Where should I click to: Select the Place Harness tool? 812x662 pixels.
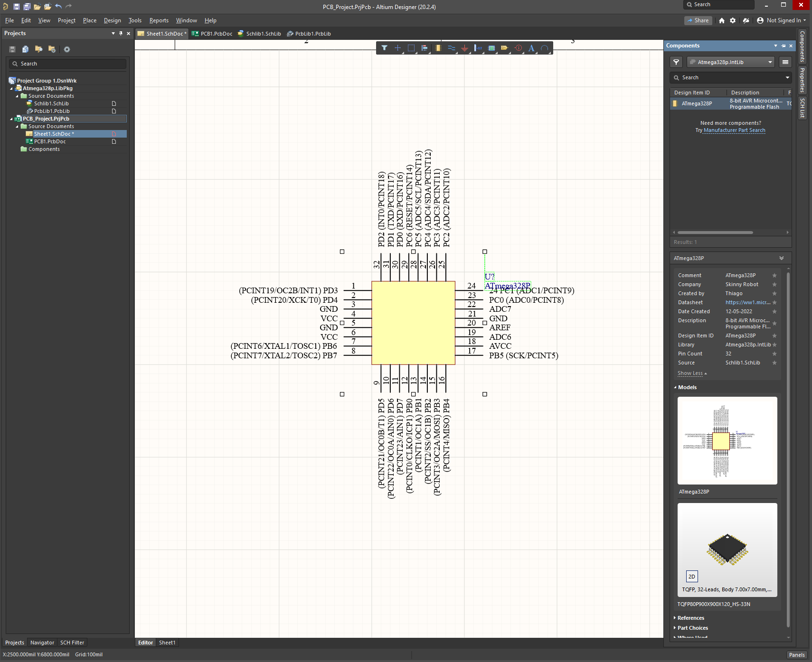tap(478, 48)
